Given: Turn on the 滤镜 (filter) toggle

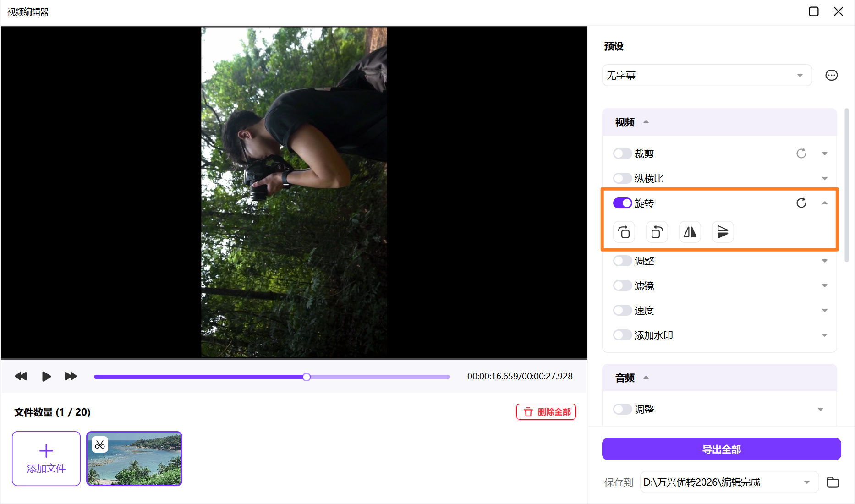Looking at the screenshot, I should [622, 285].
